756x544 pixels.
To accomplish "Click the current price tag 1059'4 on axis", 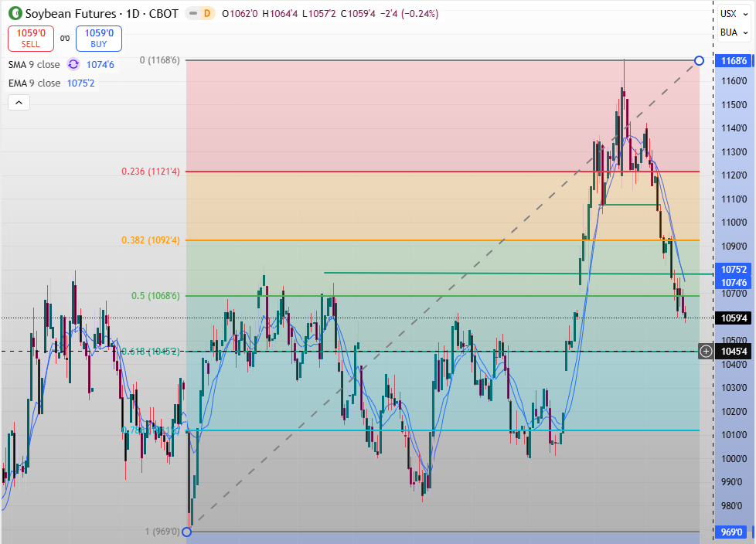I will [733, 318].
